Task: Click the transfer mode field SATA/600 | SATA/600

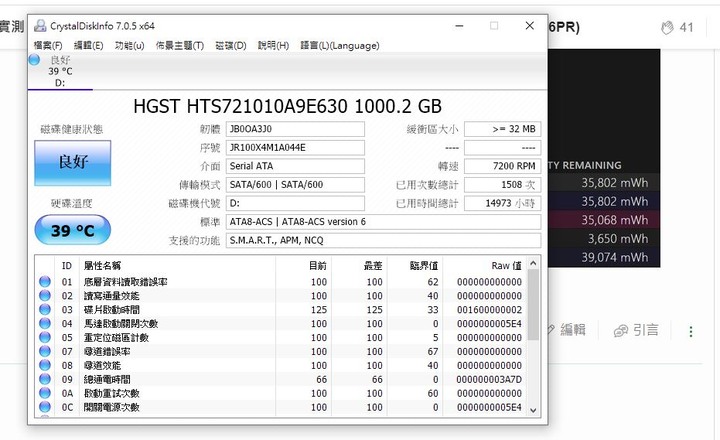Action: pyautogui.click(x=295, y=185)
